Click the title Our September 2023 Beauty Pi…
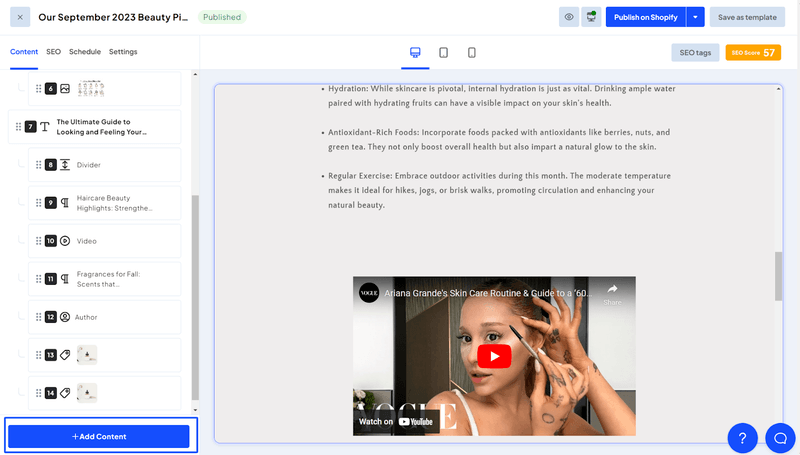 coord(113,17)
